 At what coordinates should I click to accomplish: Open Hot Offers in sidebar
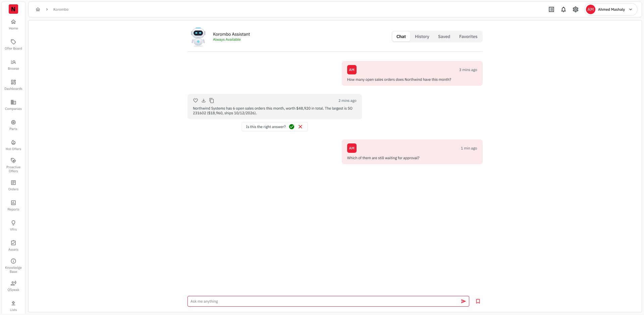pos(13,145)
